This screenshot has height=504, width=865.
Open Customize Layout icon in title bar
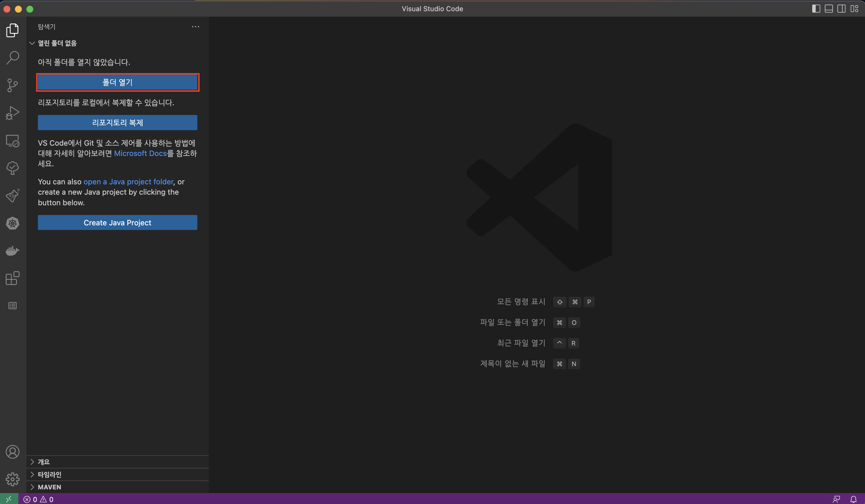854,9
